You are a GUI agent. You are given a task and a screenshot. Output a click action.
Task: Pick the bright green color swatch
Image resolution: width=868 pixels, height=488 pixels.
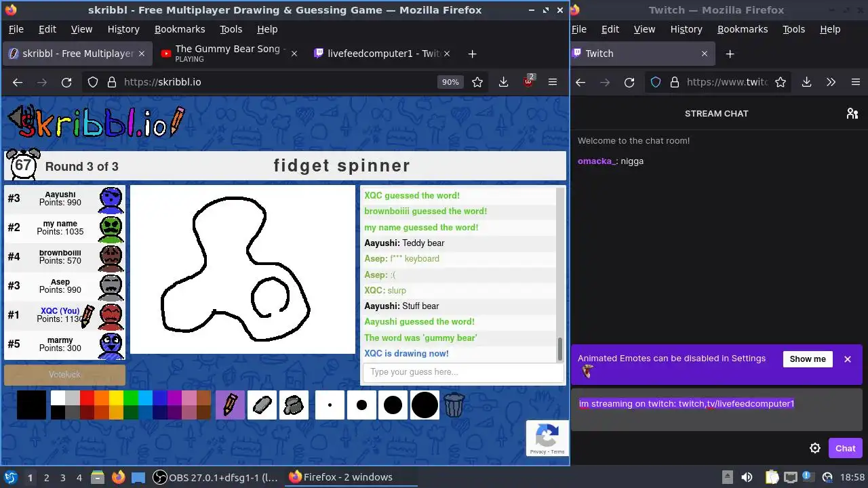[131, 398]
